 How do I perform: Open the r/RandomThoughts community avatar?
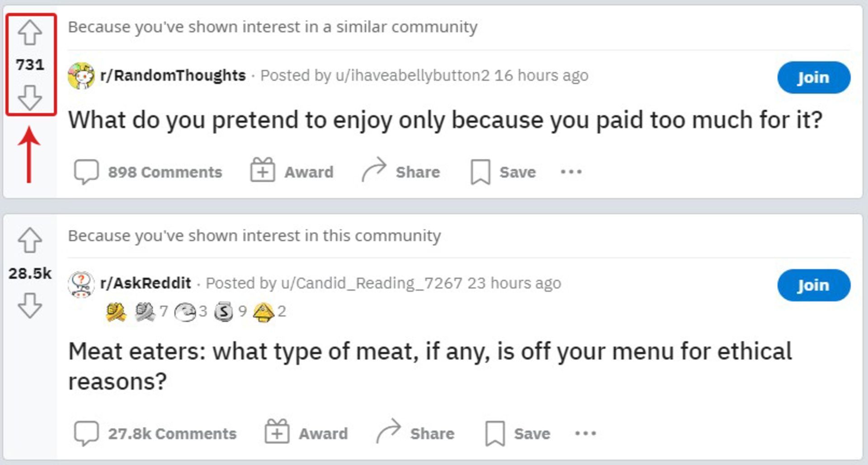coord(81,75)
